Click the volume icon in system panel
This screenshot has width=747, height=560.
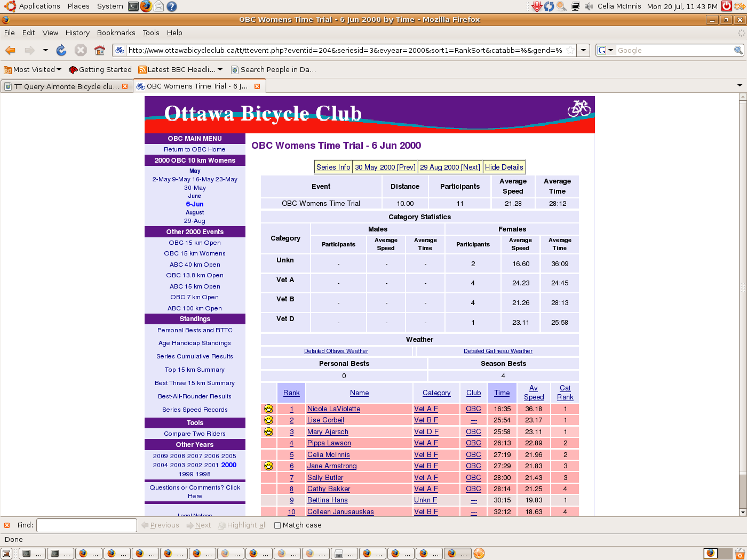(589, 6)
